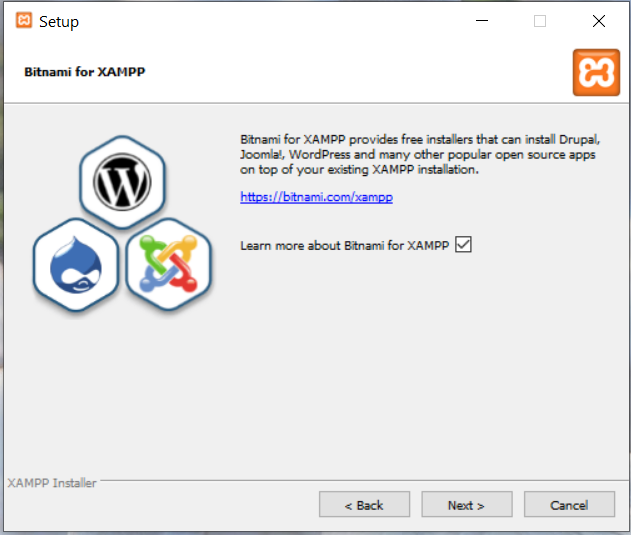Close the Setup window
The image size is (631, 535).
click(x=599, y=21)
